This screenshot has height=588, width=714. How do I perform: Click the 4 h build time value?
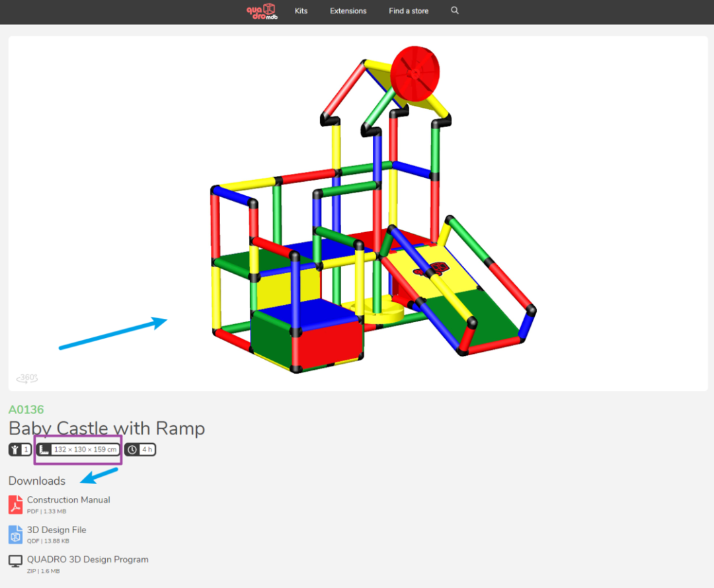[x=147, y=450]
